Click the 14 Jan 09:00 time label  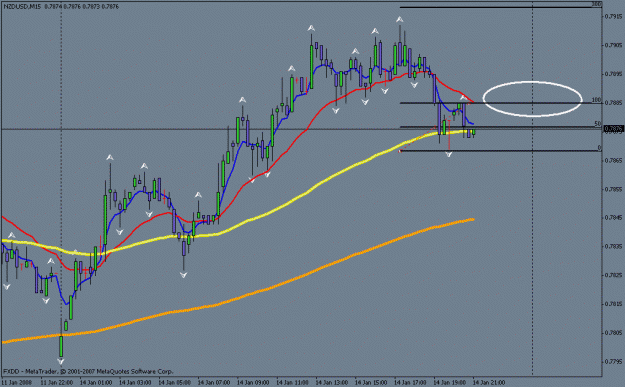tap(253, 383)
